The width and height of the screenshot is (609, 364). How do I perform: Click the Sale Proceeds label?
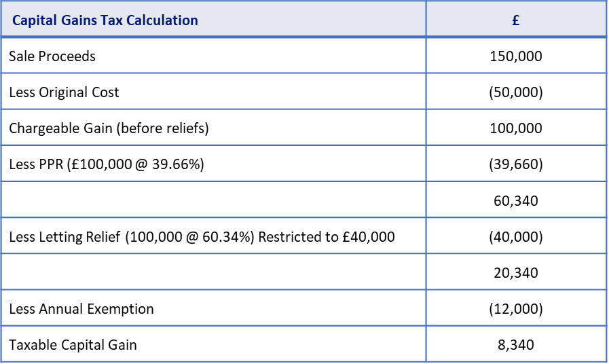[x=52, y=56]
